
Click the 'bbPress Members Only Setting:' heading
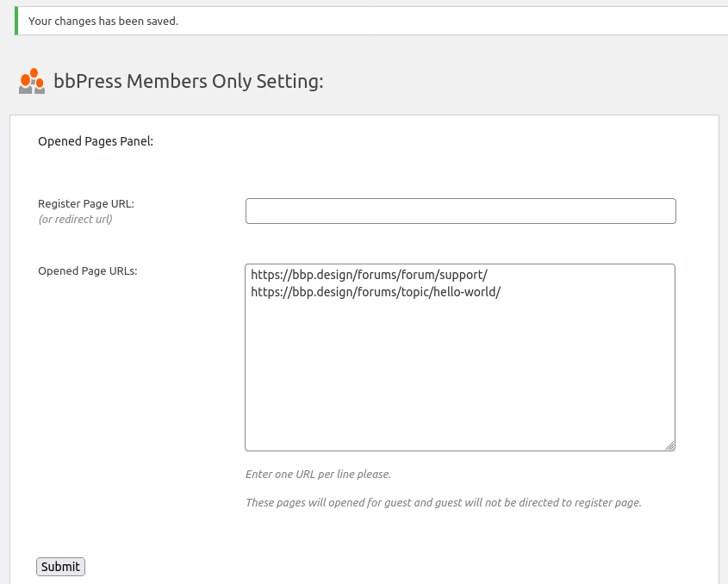point(189,82)
